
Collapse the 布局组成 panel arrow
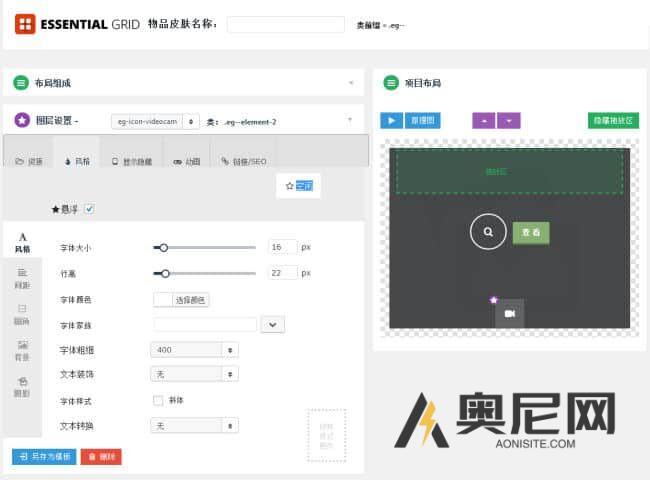pyautogui.click(x=351, y=82)
